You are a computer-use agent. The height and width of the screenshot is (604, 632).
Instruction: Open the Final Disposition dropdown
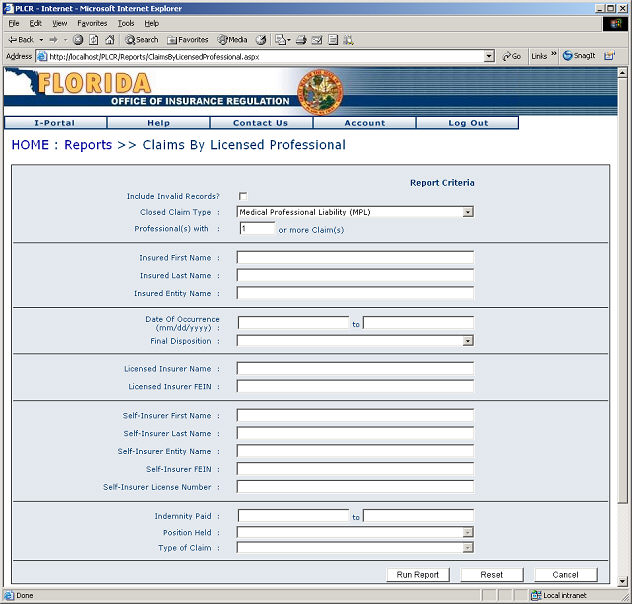467,341
